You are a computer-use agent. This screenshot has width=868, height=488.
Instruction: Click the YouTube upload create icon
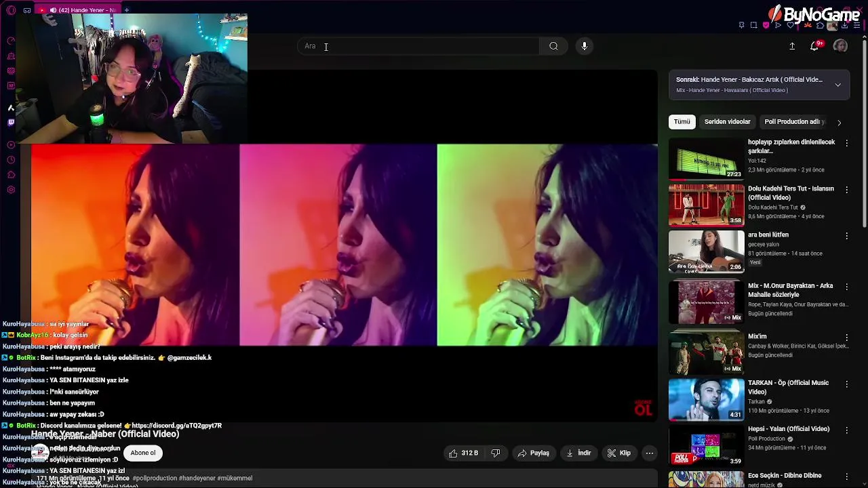[x=792, y=46]
